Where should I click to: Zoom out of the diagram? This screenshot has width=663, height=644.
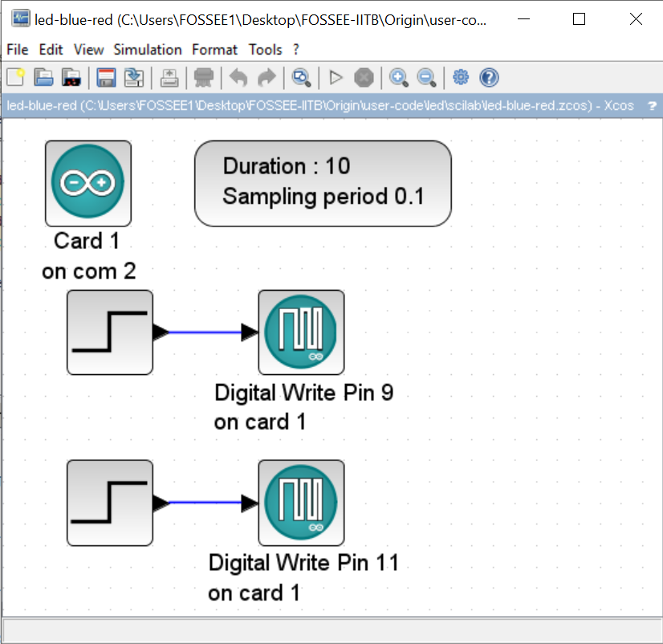tap(426, 78)
